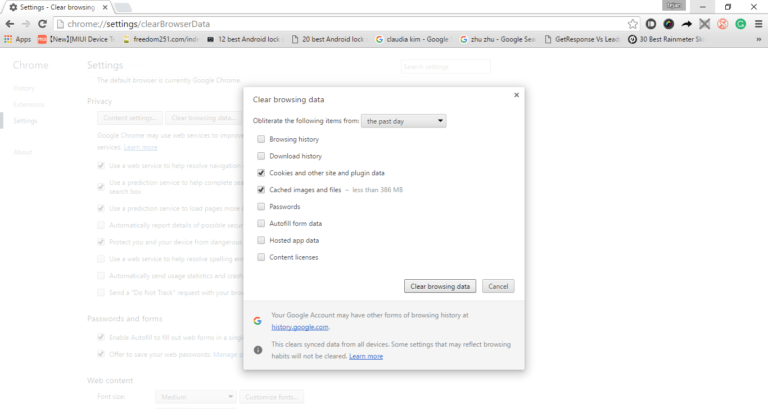This screenshot has height=409, width=768.
Task: Toggle Automatically send usage statistics checkbox
Action: point(101,276)
